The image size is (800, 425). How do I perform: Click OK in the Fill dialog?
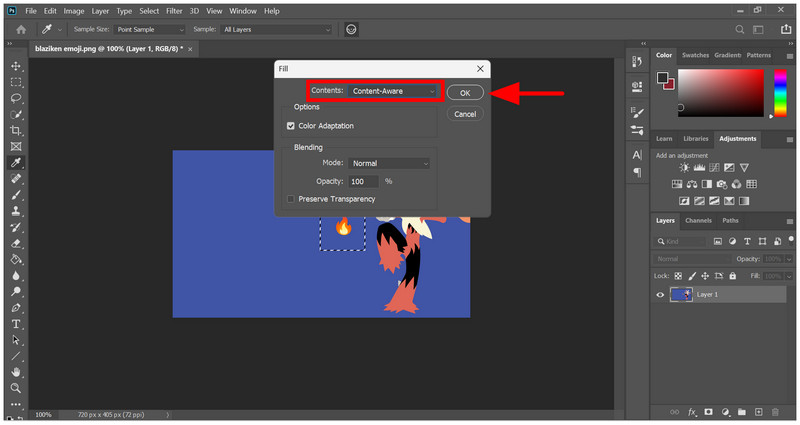tap(465, 93)
